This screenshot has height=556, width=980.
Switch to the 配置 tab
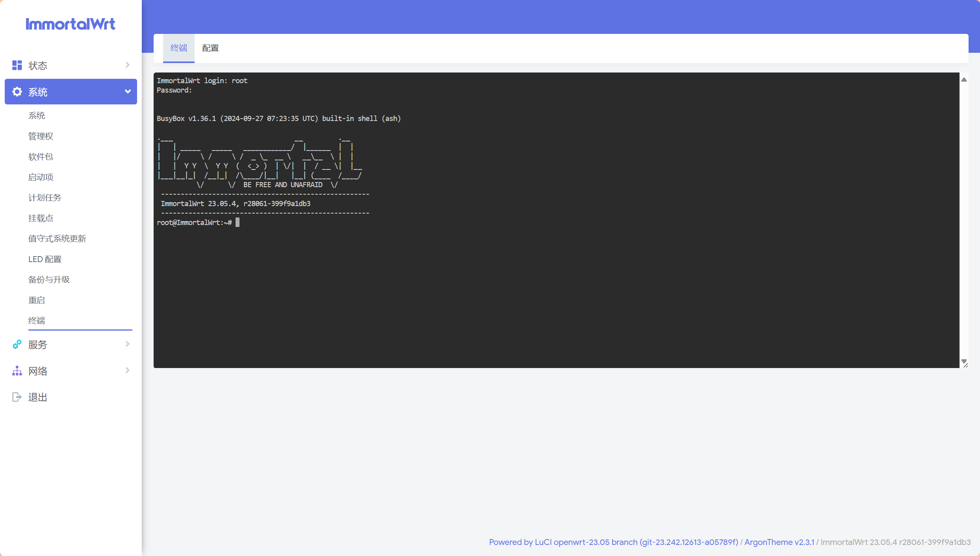210,48
